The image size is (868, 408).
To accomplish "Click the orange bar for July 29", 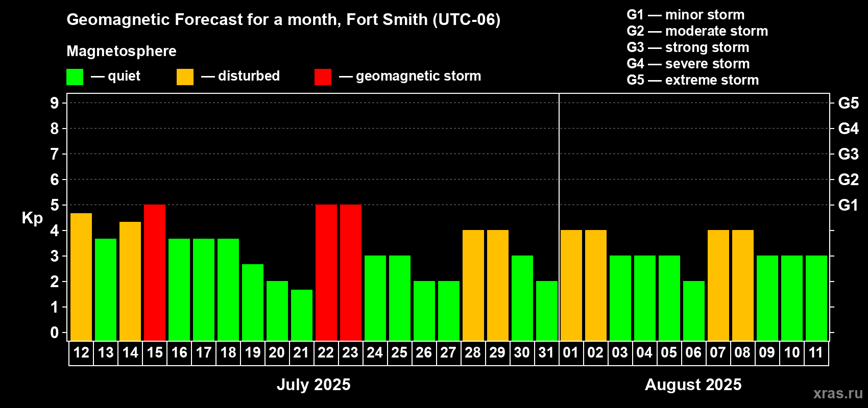I will tap(498, 286).
